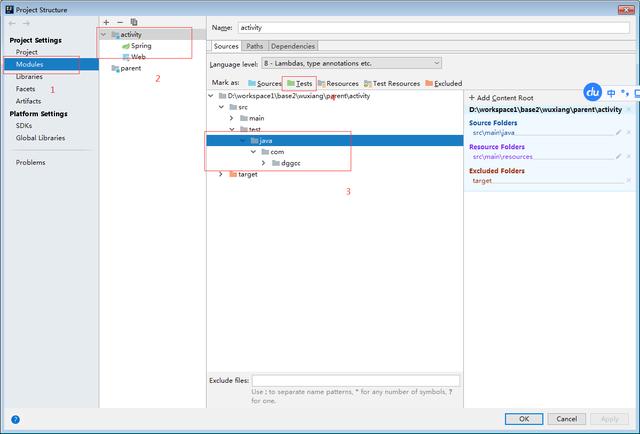Screen dimensions: 640x434
Task: Collapse the test folder node
Action: pos(232,129)
